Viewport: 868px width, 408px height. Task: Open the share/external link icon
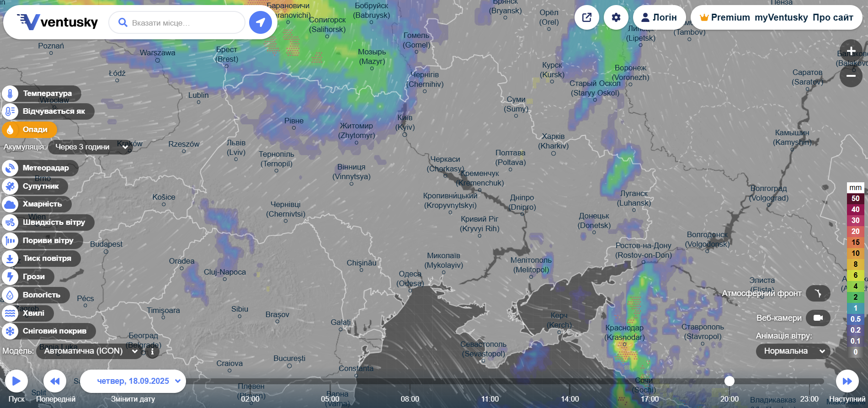[587, 17]
